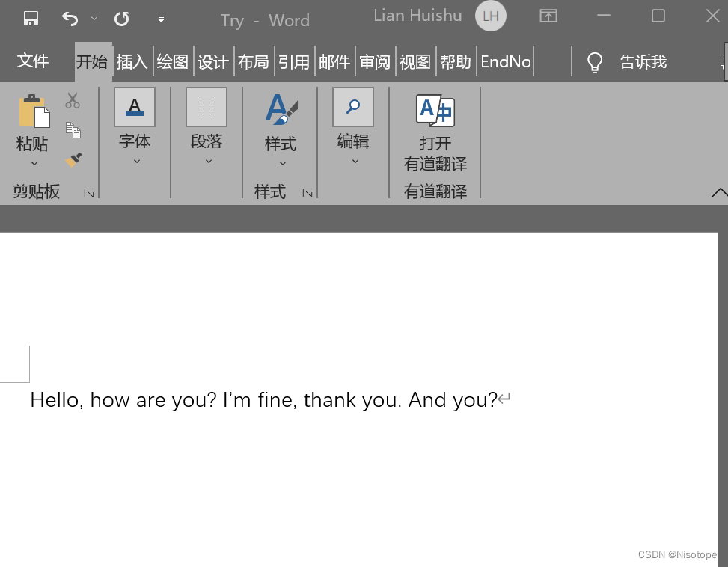
Task: Click the "Try - Word" window title
Action: 265,20
